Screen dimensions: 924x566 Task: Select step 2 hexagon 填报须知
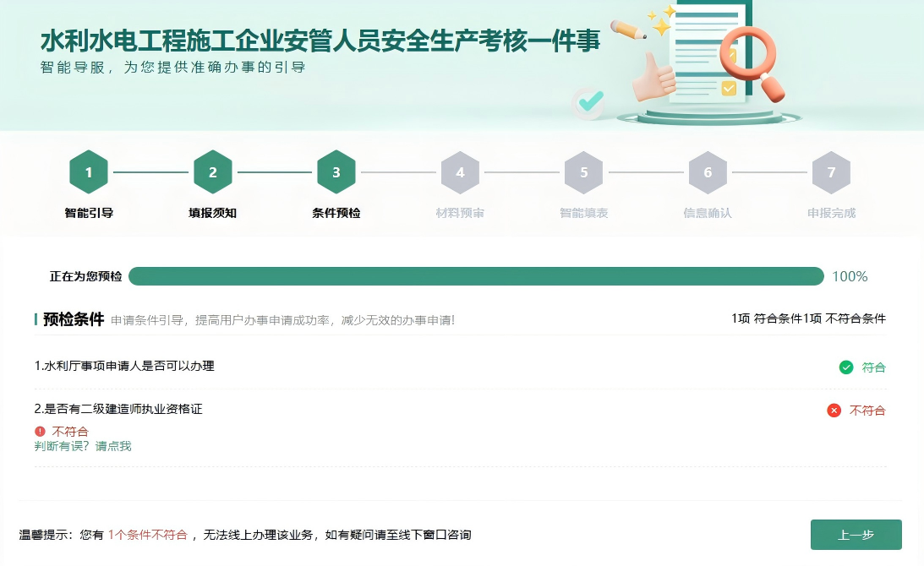click(x=212, y=172)
